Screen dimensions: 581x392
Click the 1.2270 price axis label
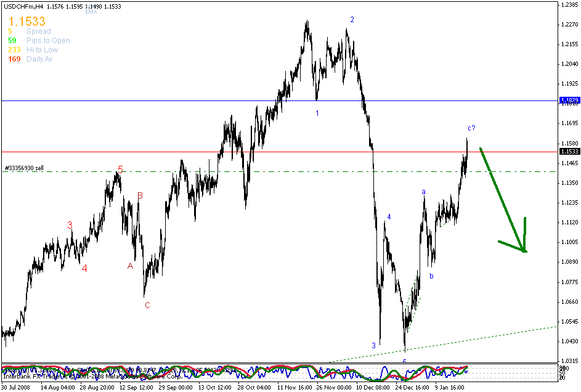[570, 25]
